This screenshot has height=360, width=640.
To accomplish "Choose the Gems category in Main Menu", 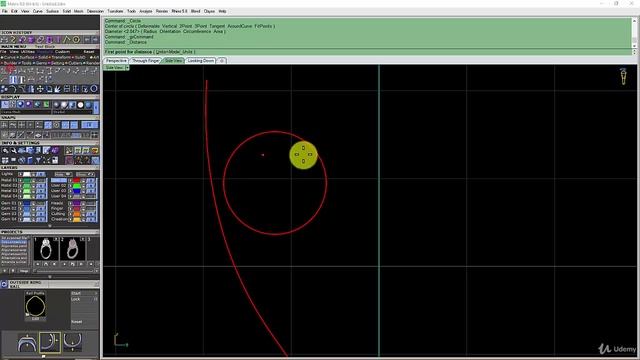I will (40, 63).
